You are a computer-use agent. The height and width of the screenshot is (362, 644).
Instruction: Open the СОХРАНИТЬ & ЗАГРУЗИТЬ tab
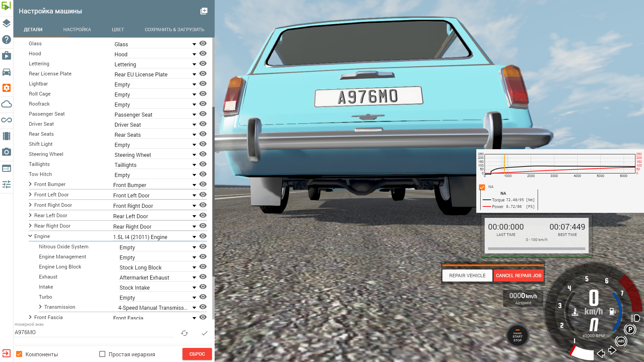[174, 29]
